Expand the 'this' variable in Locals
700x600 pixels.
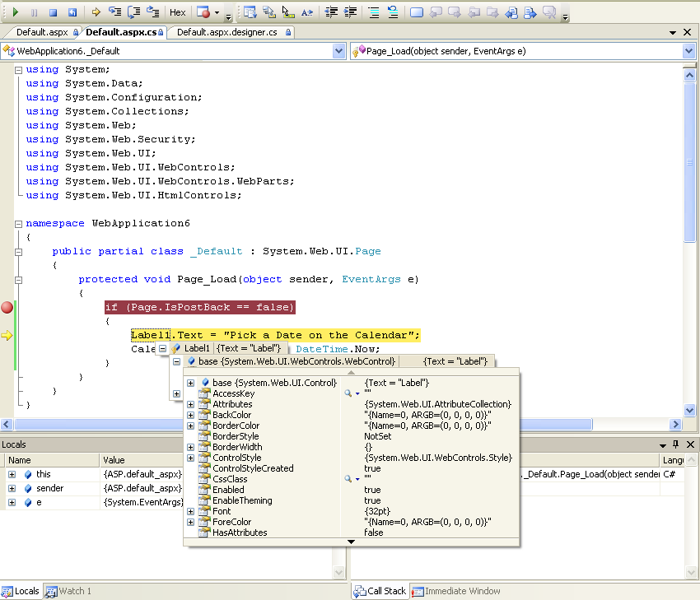point(12,475)
